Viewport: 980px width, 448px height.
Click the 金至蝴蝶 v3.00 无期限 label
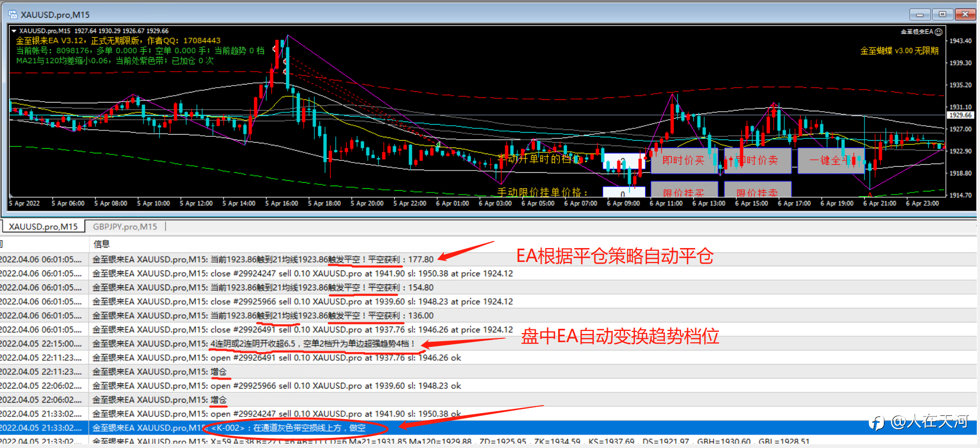pyautogui.click(x=899, y=51)
